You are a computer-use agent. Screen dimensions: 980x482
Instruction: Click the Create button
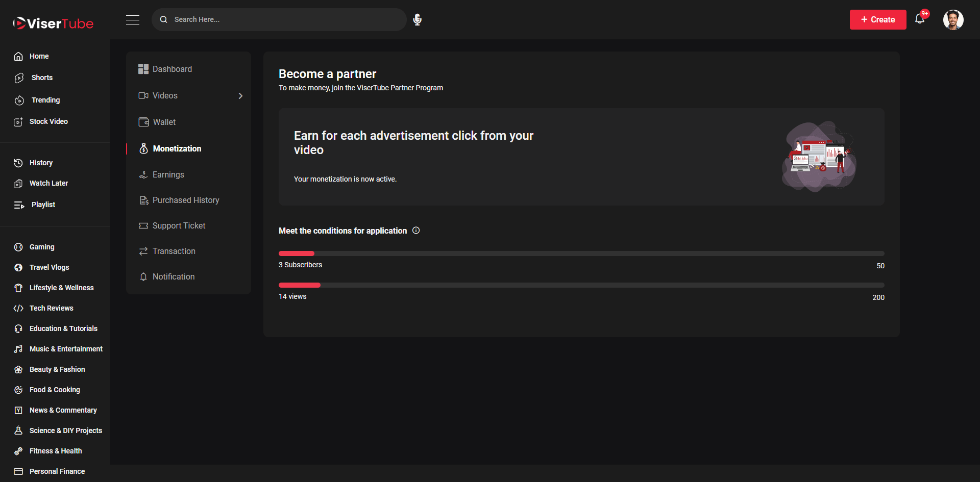pyautogui.click(x=877, y=19)
